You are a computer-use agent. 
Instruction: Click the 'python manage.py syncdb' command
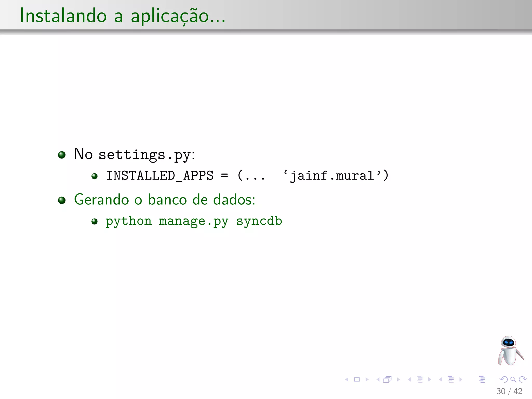coord(194,221)
